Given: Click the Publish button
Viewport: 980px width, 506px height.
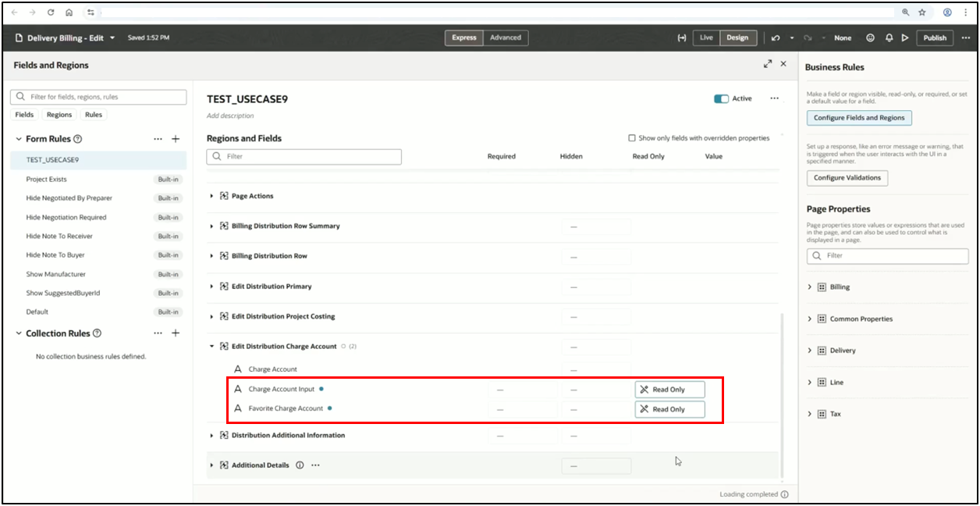Looking at the screenshot, I should point(935,37).
